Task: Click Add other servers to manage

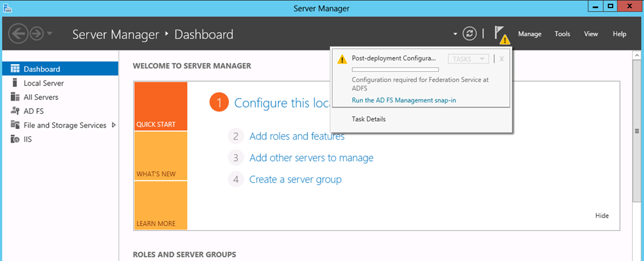Action: [311, 158]
